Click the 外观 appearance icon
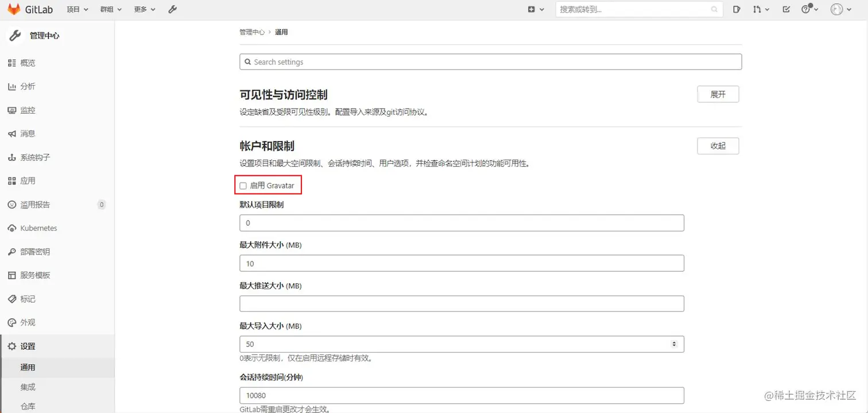The height and width of the screenshot is (413, 868). 11,323
